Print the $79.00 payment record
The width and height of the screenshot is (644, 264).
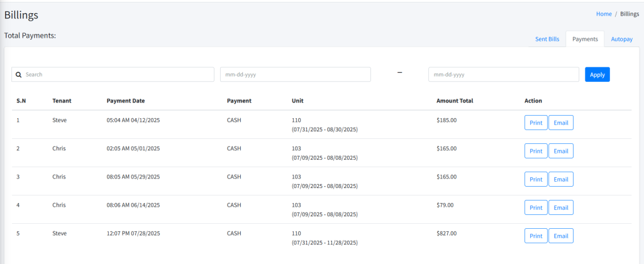click(x=535, y=207)
